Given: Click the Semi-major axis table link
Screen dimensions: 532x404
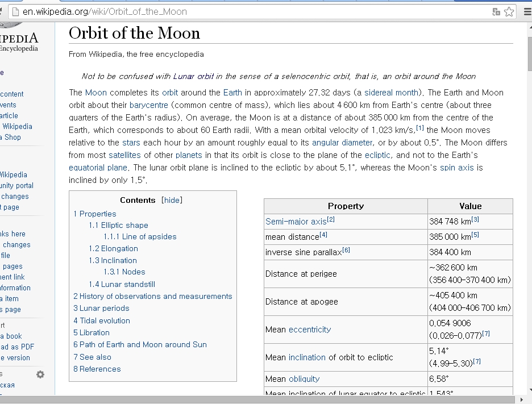Looking at the screenshot, I should (x=296, y=221).
